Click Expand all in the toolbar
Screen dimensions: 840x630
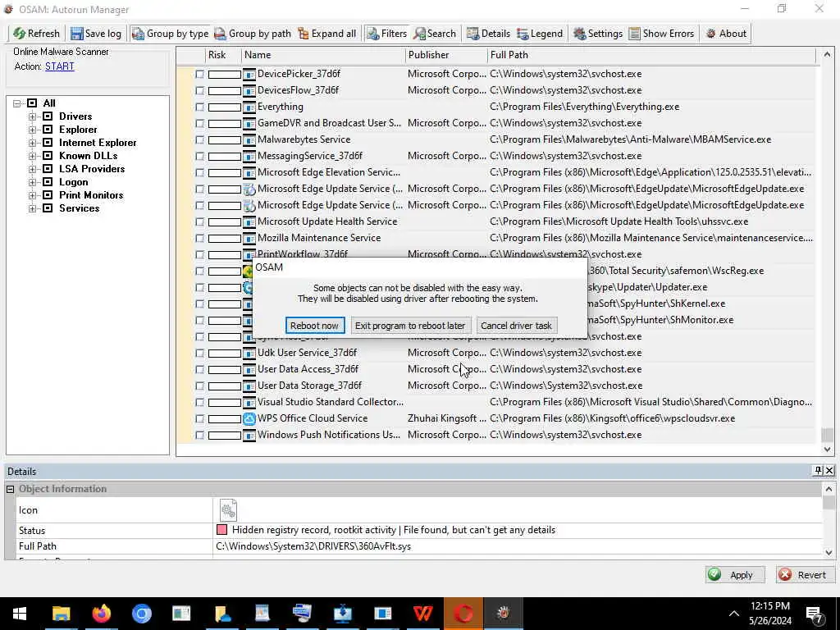point(326,33)
